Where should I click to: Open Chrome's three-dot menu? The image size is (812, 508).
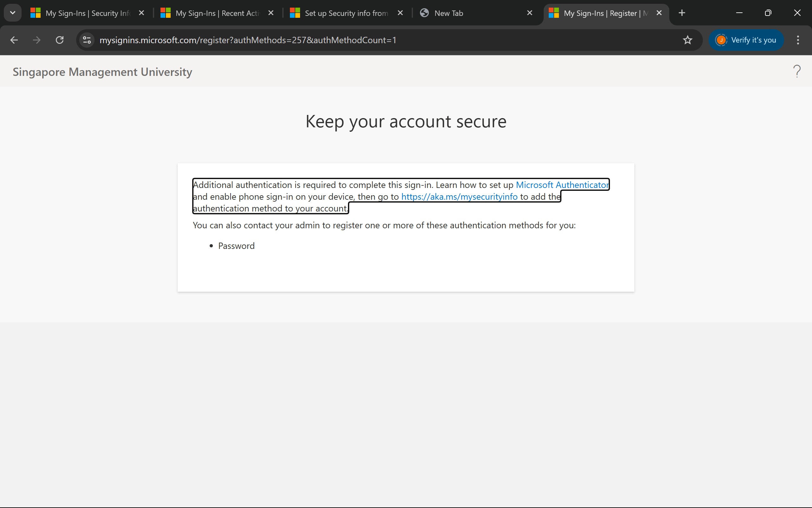click(x=798, y=40)
